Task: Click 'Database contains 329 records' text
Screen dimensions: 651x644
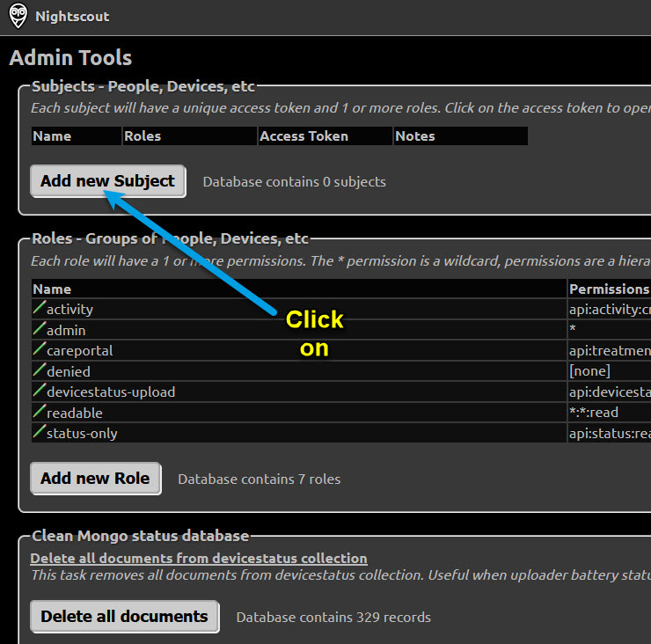Action: click(x=333, y=618)
